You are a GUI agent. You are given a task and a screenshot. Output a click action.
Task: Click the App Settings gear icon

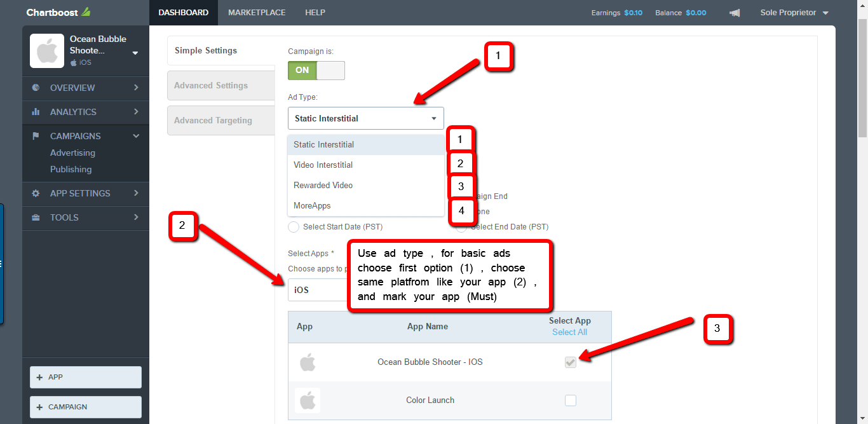point(36,193)
